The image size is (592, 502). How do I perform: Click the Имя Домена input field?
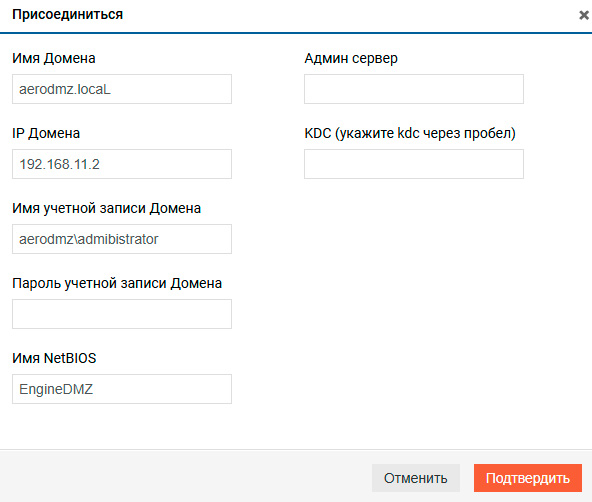122,89
